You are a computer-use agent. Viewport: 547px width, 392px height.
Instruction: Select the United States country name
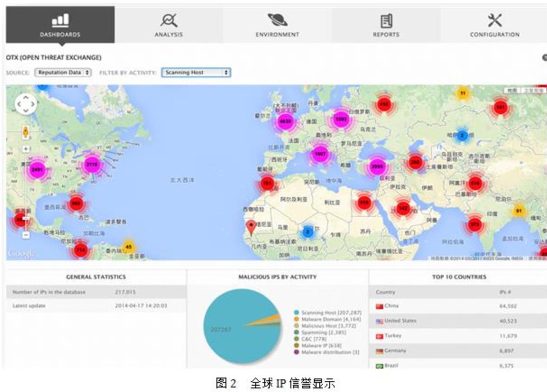(400, 321)
